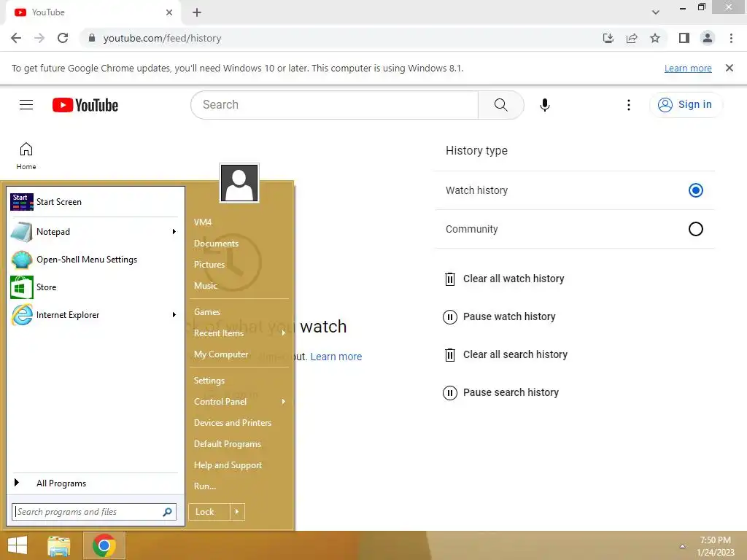Open the shutdown options arrow next to Lock
This screenshot has width=747, height=560.
[237, 512]
